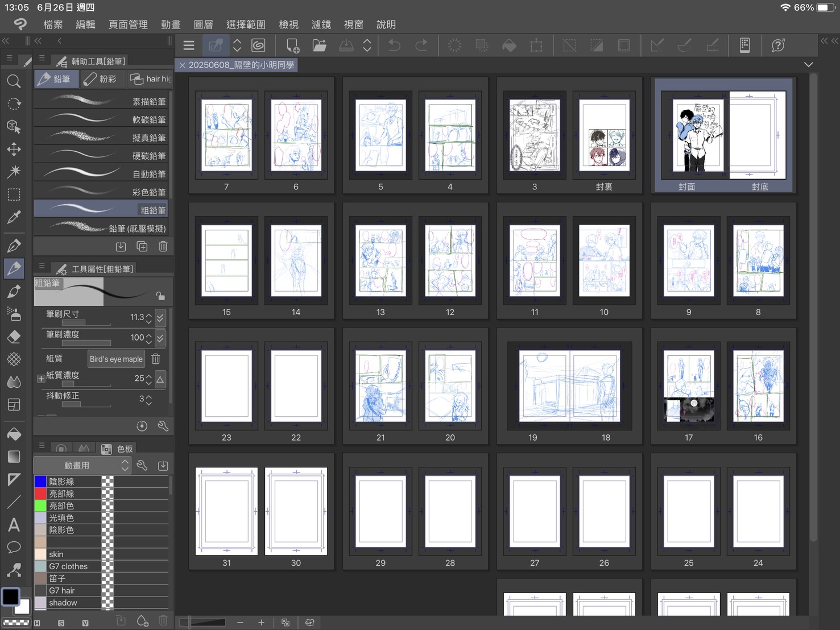The image size is (840, 630).
Task: Open the 筆刷濃度 dynamics dropdown button
Action: click(160, 338)
